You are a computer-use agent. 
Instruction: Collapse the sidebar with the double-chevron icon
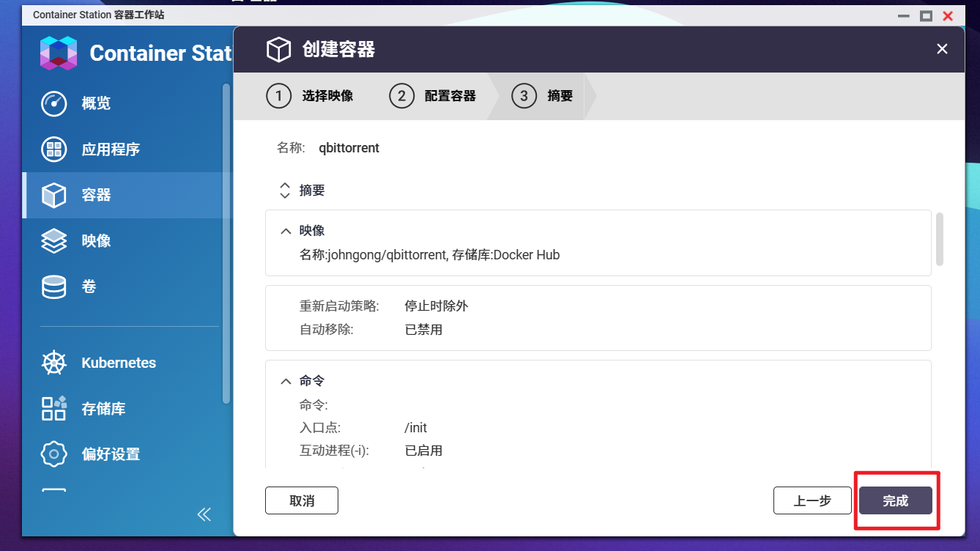[204, 514]
